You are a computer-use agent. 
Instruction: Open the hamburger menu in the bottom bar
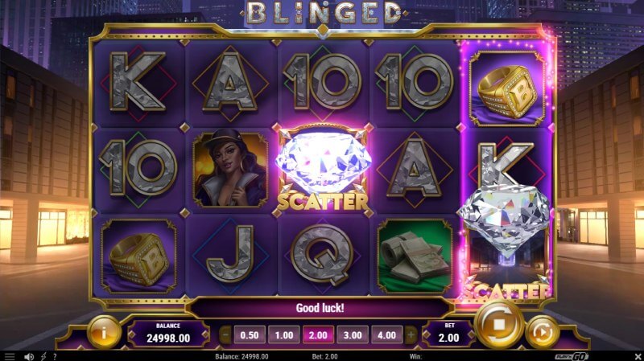pyautogui.click(x=9, y=356)
